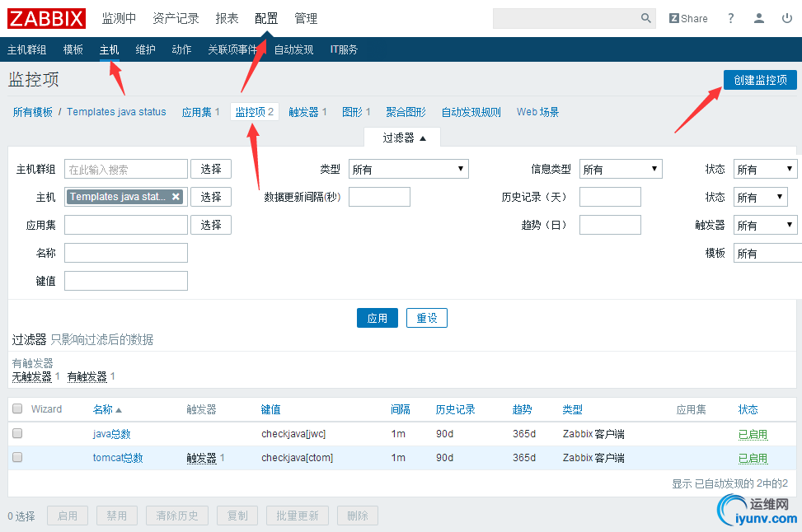802x532 pixels.
Task: Open the second 状态 dropdown
Action: (x=761, y=198)
